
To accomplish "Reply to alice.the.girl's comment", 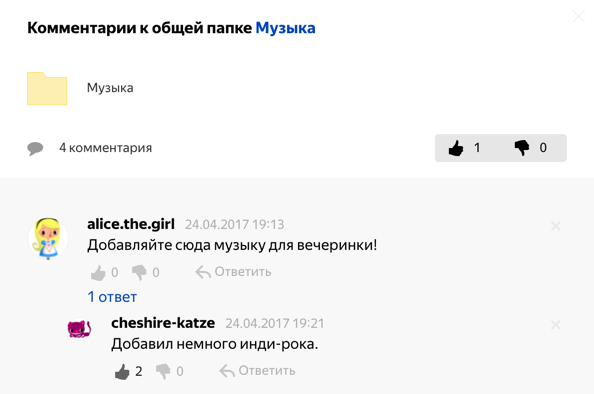I will tap(233, 272).
